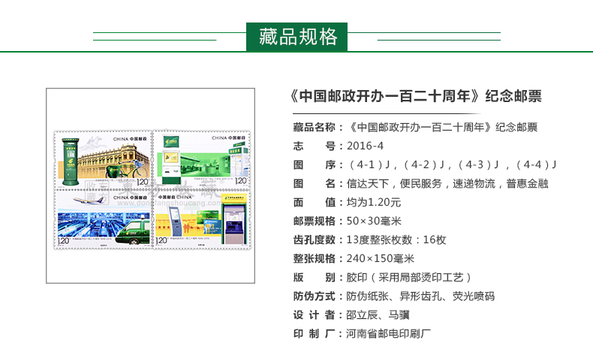Click the stamp title 《中国邮政开办一百二十周年》纪念邮票
Viewport: 593px width, 364px height.
coord(415,97)
